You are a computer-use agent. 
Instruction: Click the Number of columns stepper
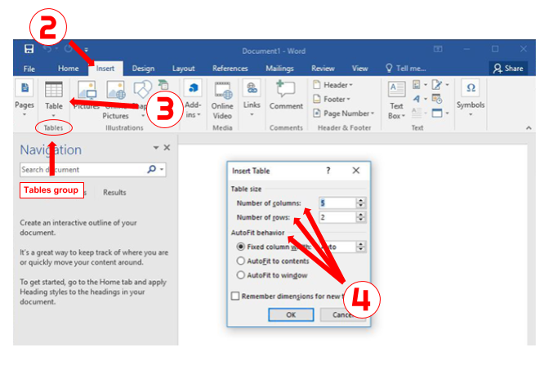click(x=360, y=203)
